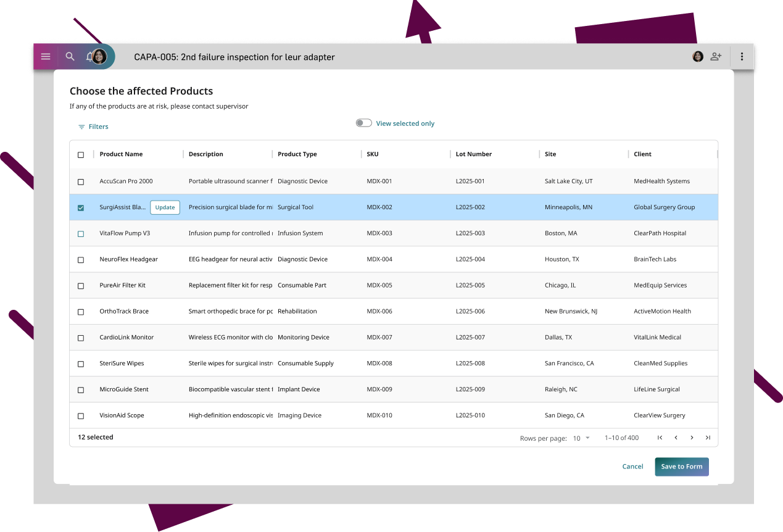Screen dimensions: 783x532
Task: Click the MDX-008 SKU cell
Action: [379, 363]
